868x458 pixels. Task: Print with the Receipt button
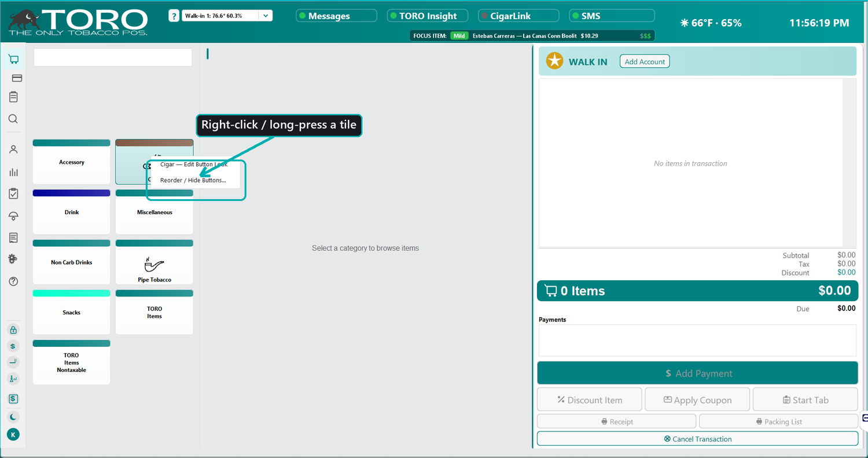click(617, 422)
